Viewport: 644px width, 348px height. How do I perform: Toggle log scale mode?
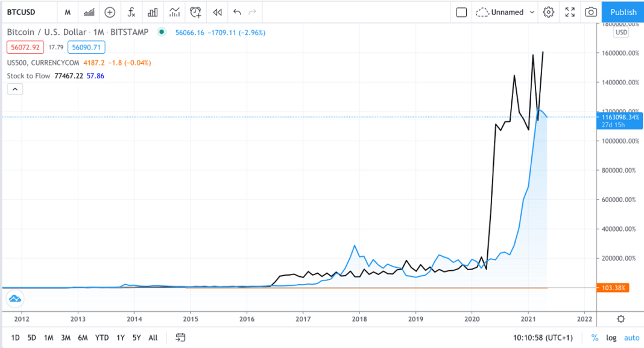(611, 338)
